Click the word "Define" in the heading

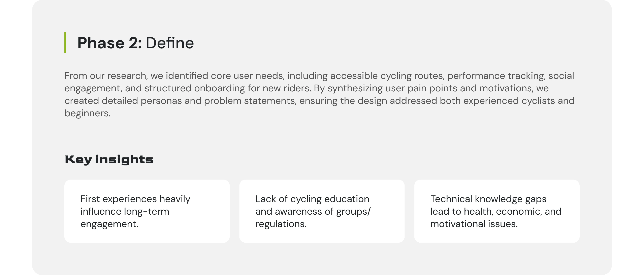tap(170, 43)
